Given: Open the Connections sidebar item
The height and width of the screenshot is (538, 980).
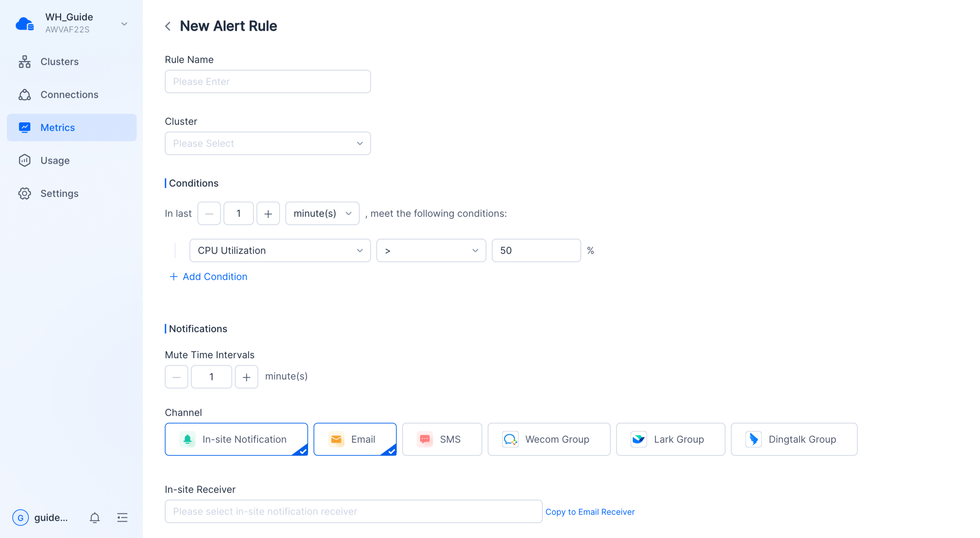Looking at the screenshot, I should [x=71, y=94].
